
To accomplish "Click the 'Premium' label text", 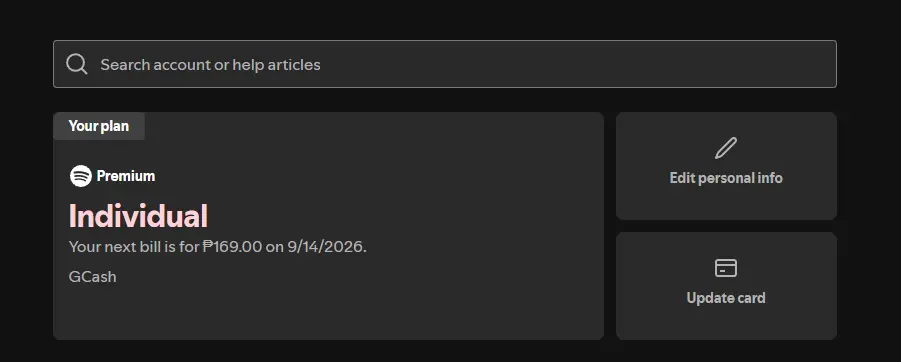I will [126, 176].
